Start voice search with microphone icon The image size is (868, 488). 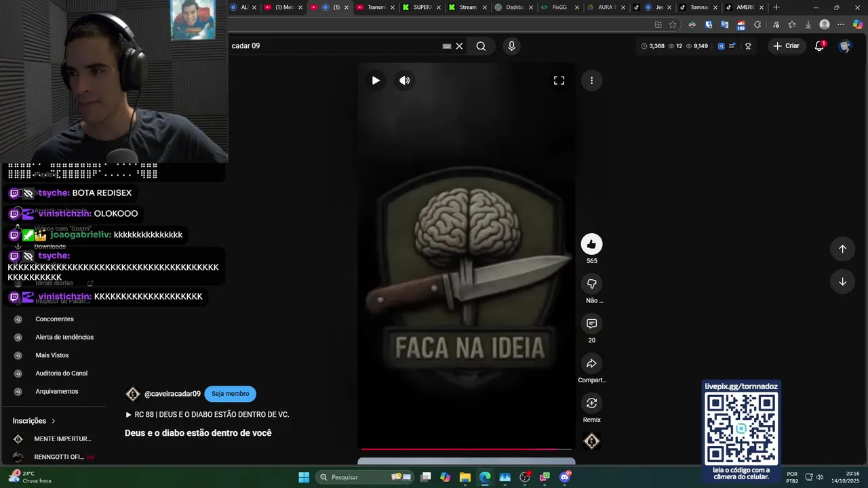pyautogui.click(x=511, y=46)
